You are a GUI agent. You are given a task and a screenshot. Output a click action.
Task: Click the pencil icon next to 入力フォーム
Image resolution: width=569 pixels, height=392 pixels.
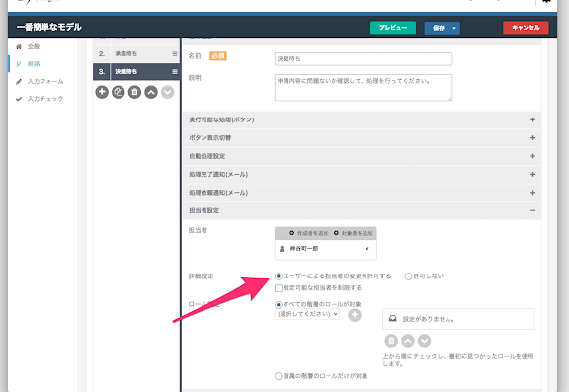(x=19, y=82)
